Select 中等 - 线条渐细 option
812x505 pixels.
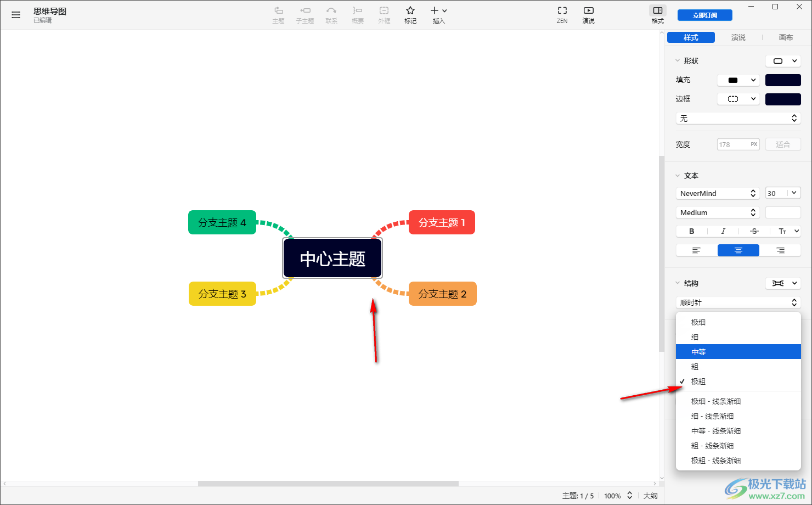tap(738, 431)
